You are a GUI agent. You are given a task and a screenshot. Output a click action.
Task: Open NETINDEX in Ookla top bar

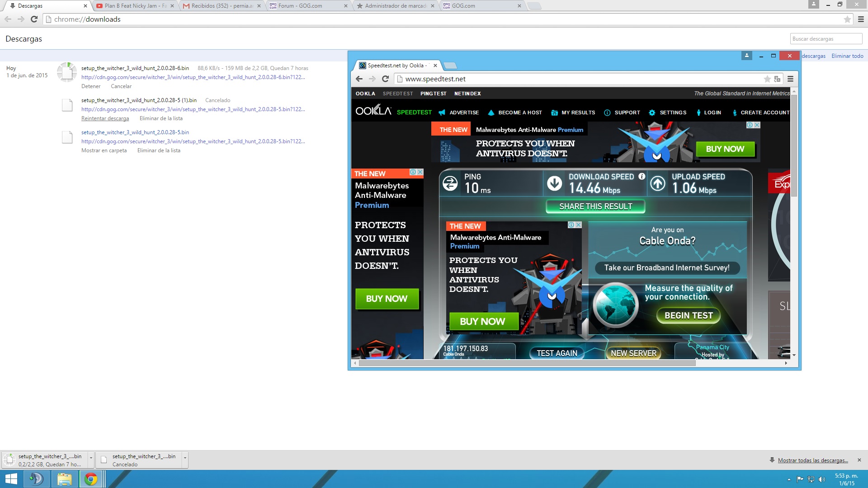[x=467, y=94]
